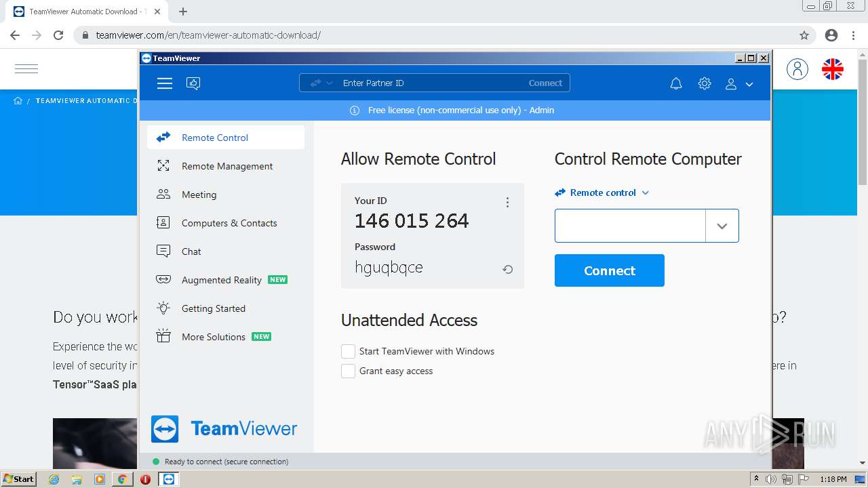Bookmark this page with the star icon
Image resolution: width=868 pixels, height=488 pixels.
804,35
